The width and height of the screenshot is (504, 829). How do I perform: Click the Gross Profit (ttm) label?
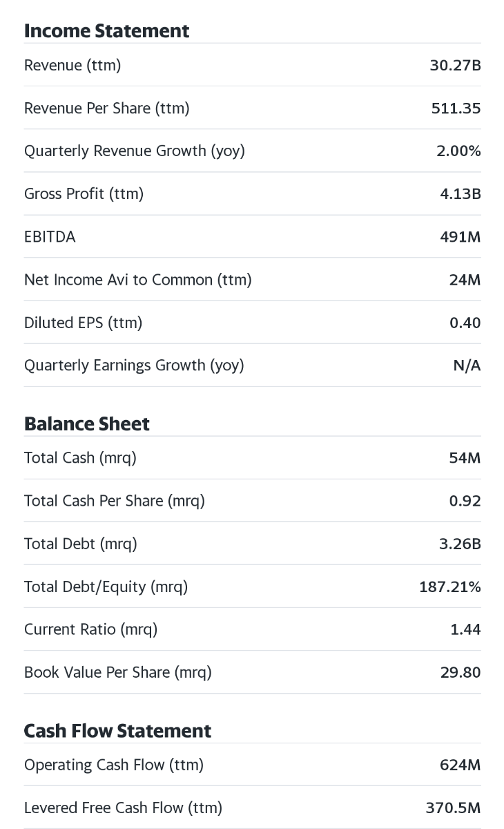click(x=84, y=194)
